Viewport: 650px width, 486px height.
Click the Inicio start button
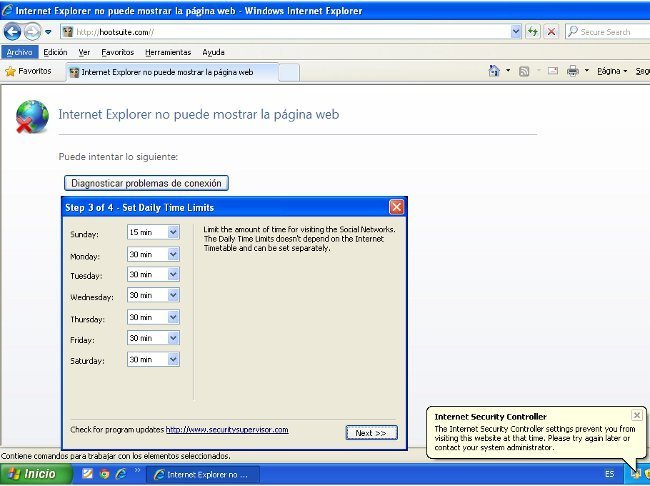click(x=36, y=474)
